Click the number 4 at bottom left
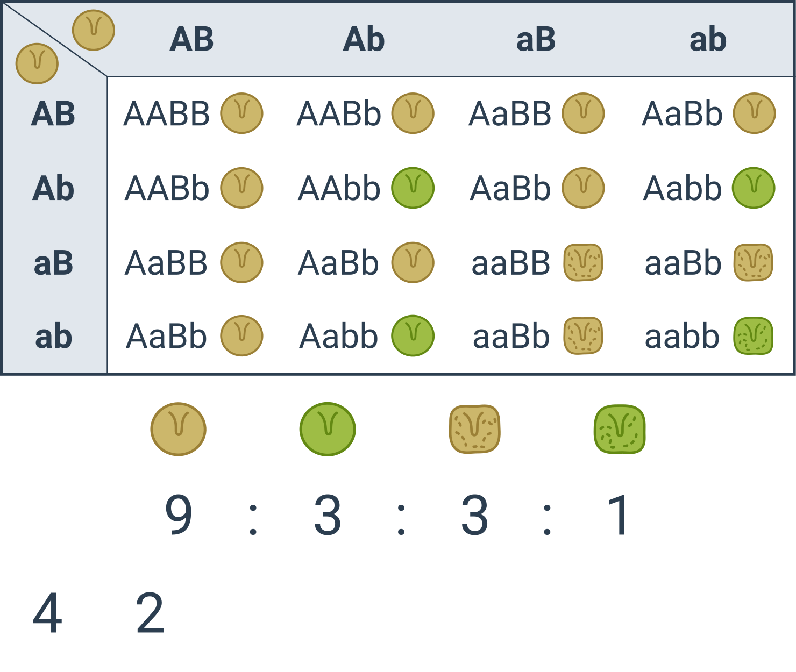This screenshot has height=672, width=796. tap(47, 613)
